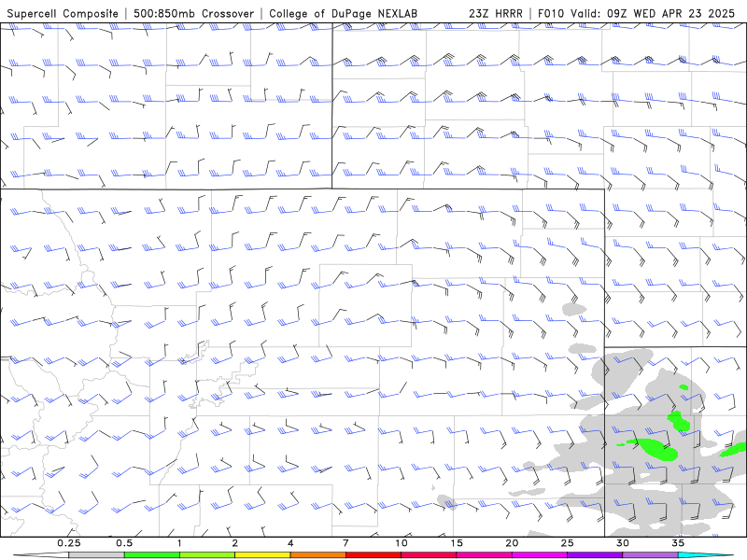Click the cyan colorbar arrow above 35
747x560 pixels.
705,555
